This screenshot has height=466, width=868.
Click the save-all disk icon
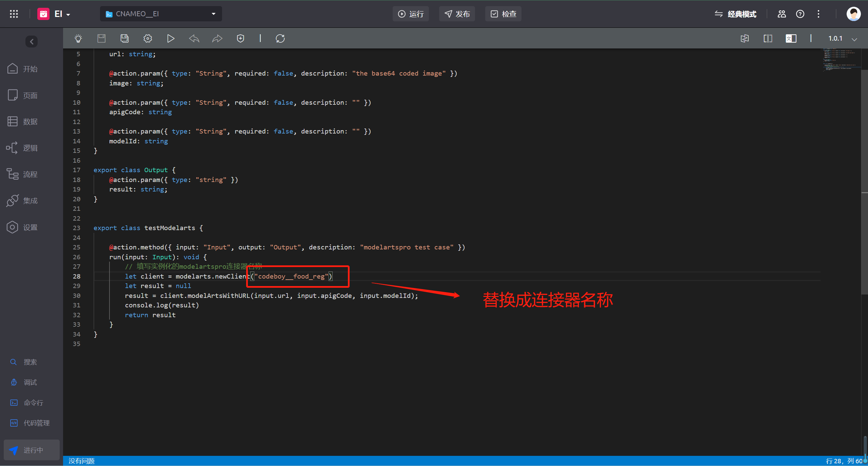[124, 39]
